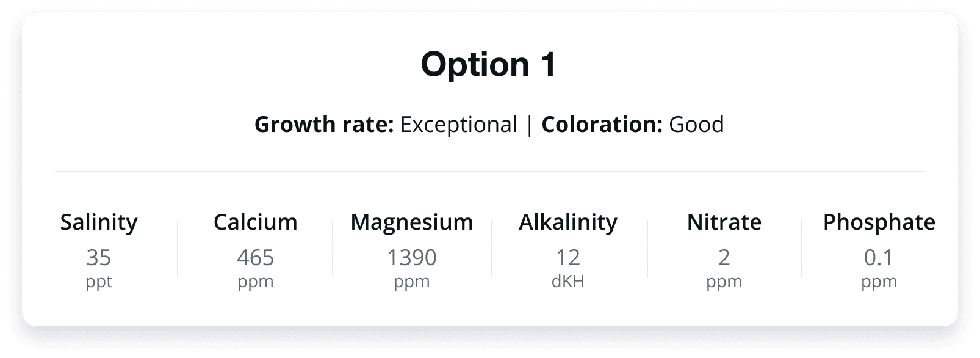Viewport: 980px width, 358px height.
Task: Click the Coloration label
Action: [x=602, y=125]
